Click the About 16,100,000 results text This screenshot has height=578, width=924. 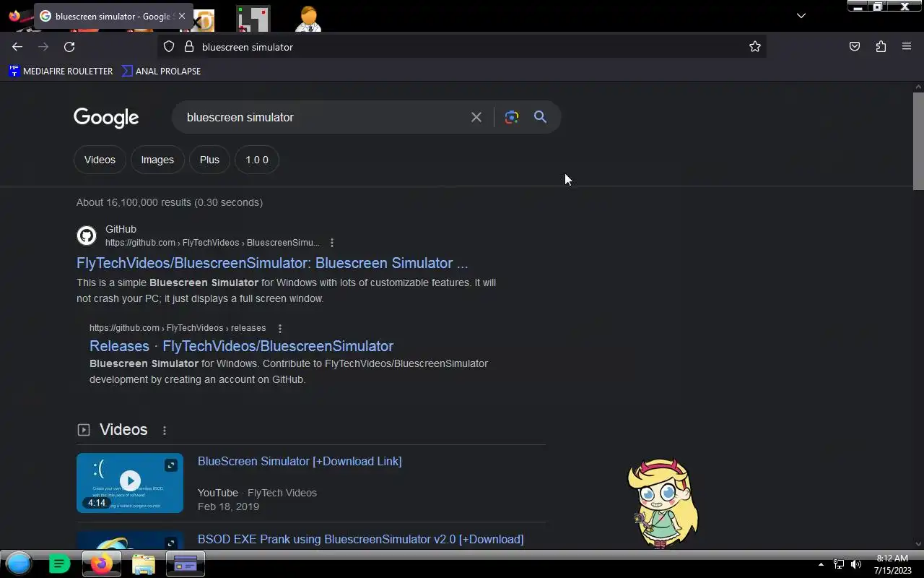coord(170,202)
